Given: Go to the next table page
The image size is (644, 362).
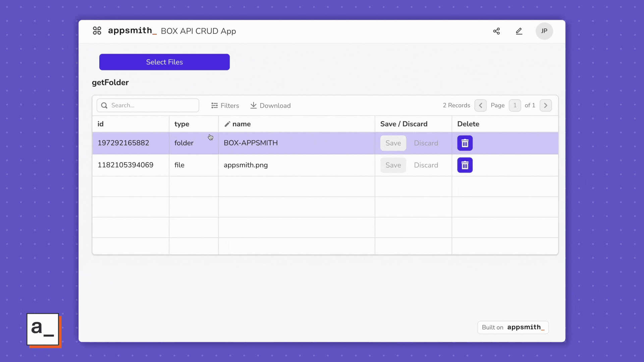Looking at the screenshot, I should (x=546, y=106).
